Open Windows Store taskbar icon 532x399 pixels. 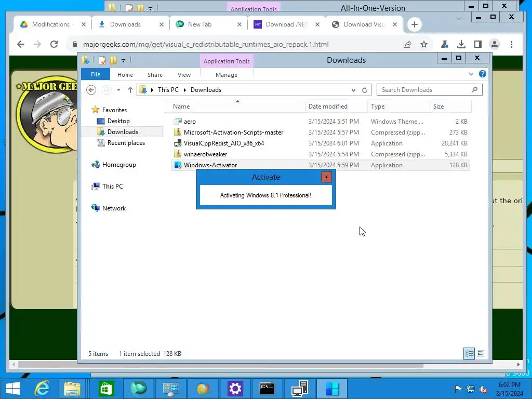pos(106,389)
